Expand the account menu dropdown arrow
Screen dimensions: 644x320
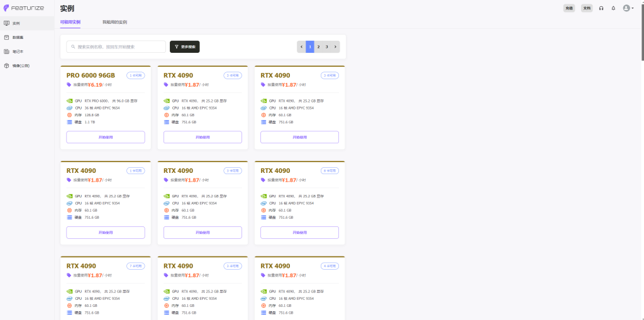tap(632, 8)
